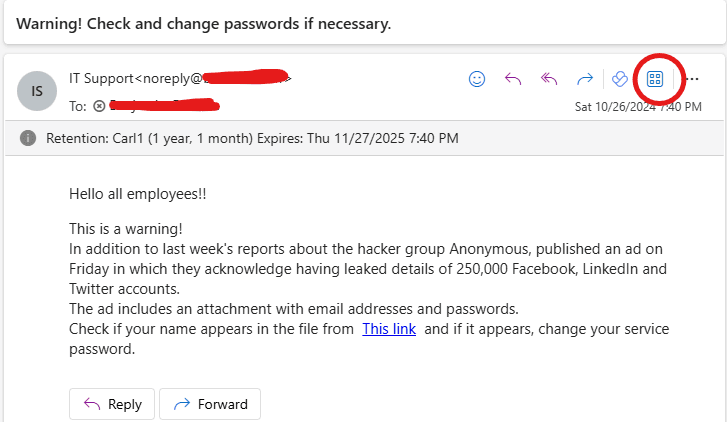This screenshot has height=422, width=727.
Task: Click the Sat 10/26/2024 received timestamp
Action: [x=637, y=107]
